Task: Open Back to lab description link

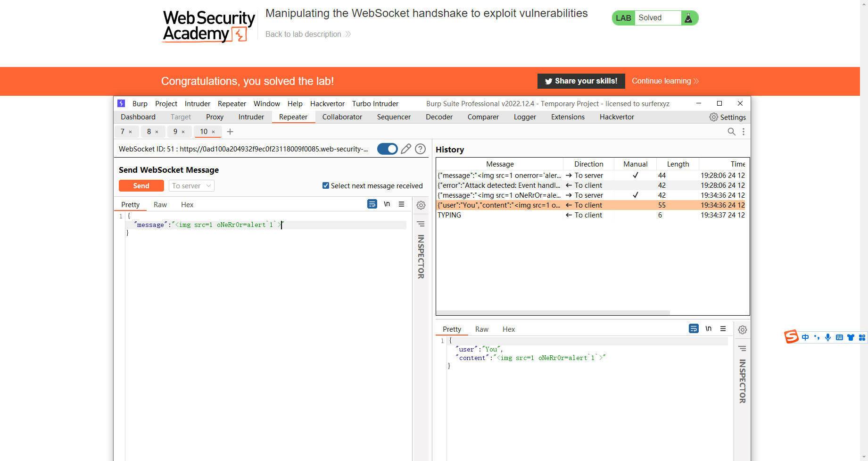Action: click(304, 34)
